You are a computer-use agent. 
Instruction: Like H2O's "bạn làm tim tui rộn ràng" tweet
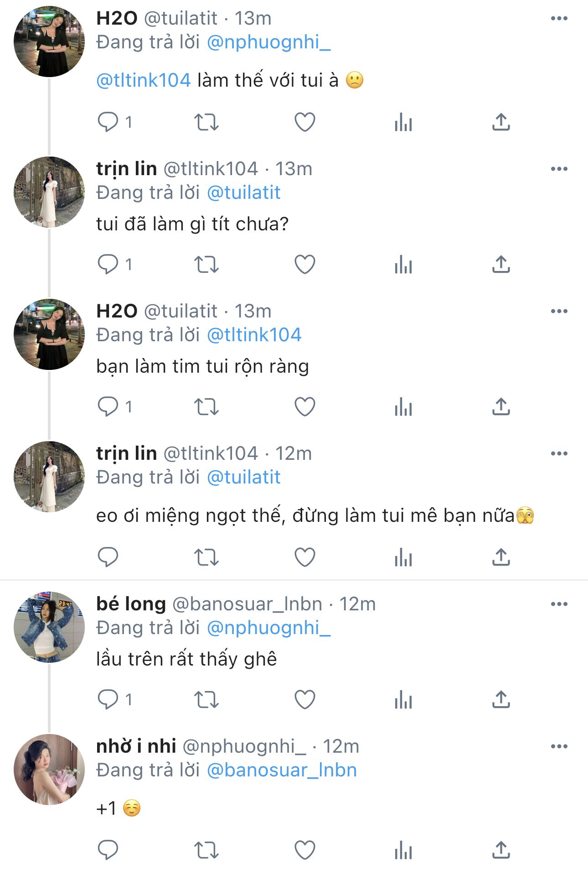(305, 406)
